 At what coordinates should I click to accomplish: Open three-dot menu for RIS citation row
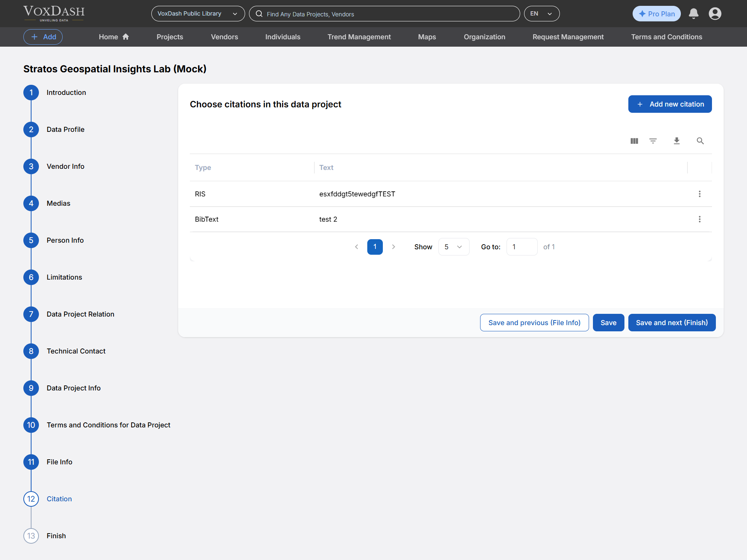[x=700, y=194]
